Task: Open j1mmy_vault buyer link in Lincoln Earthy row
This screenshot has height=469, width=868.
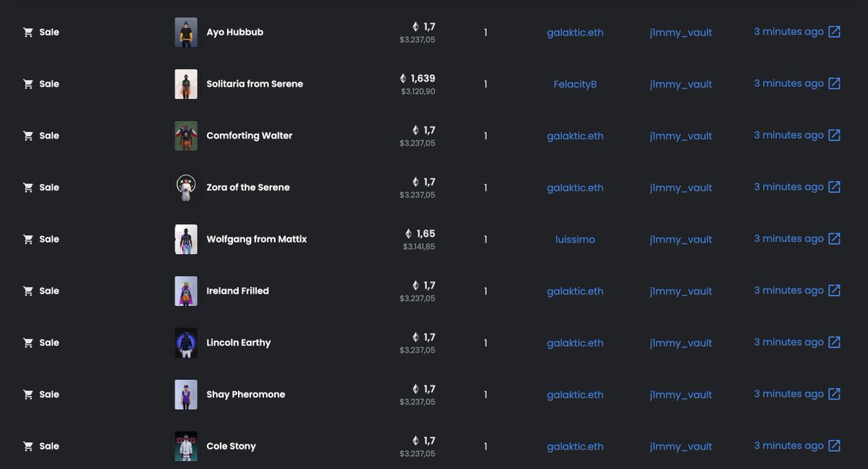Action: click(681, 343)
